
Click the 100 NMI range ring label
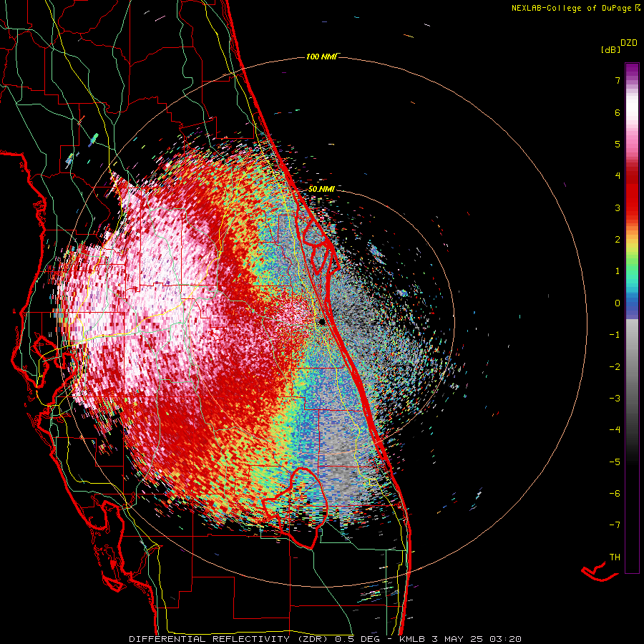tap(321, 57)
